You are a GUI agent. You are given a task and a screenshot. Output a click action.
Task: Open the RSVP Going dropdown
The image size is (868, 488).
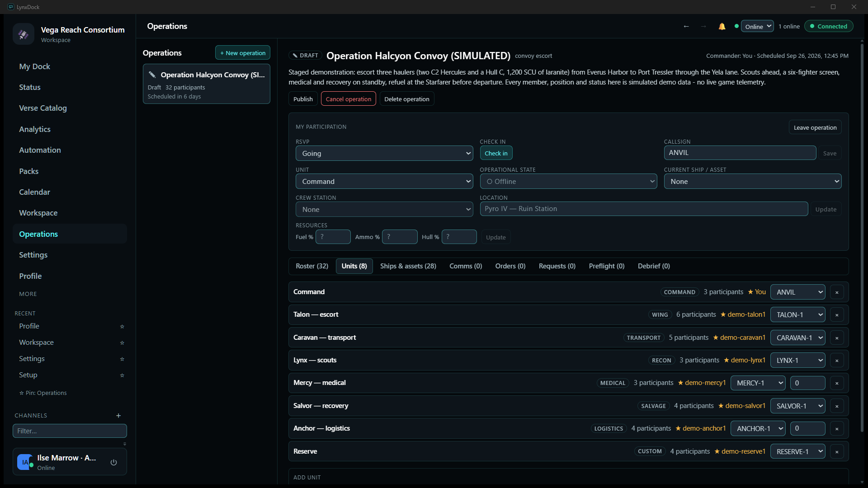click(x=384, y=154)
